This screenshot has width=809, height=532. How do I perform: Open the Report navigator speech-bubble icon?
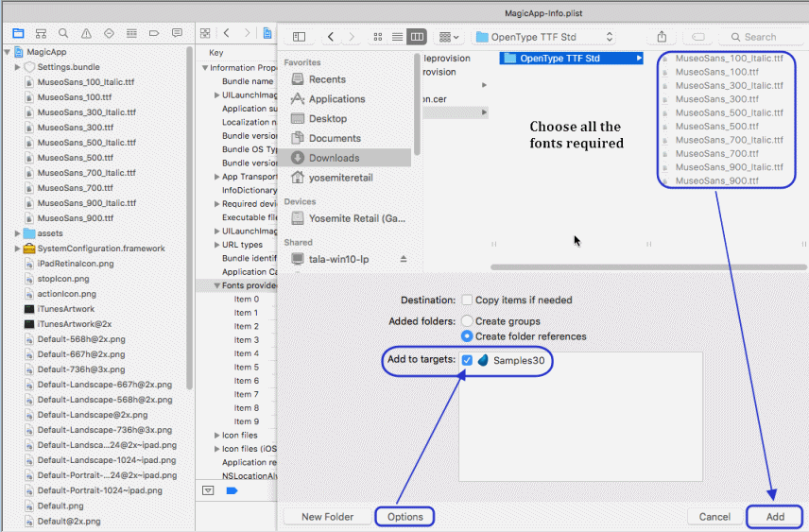pos(177,33)
